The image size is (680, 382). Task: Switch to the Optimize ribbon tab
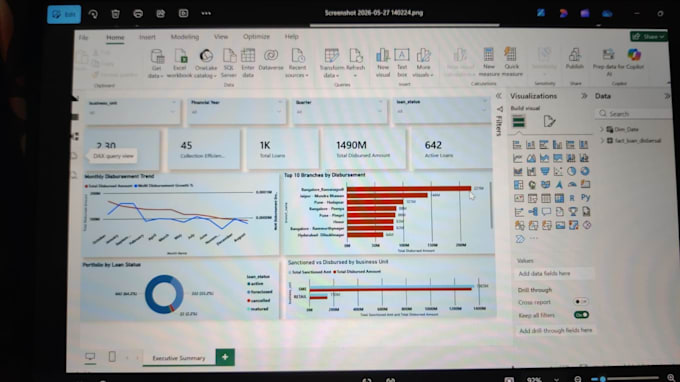pos(256,37)
